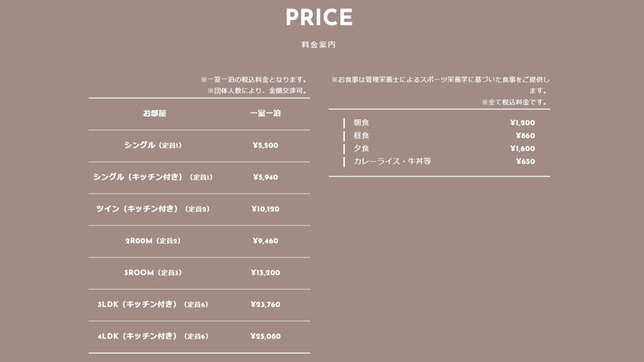Click the ¥5,940 price
Screen dimensions: 644x362
[265, 177]
